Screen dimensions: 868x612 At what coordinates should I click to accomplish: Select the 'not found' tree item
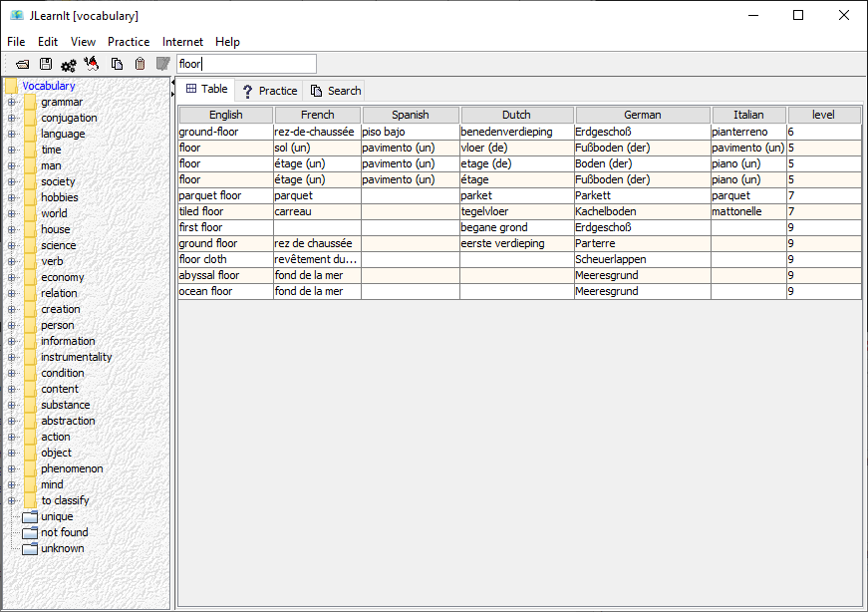64,532
